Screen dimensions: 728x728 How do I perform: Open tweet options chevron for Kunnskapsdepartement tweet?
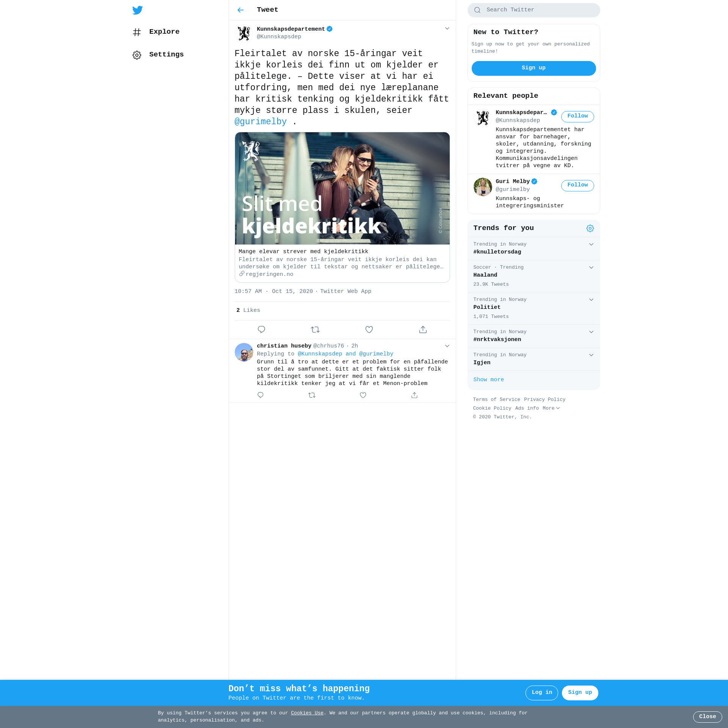447,29
